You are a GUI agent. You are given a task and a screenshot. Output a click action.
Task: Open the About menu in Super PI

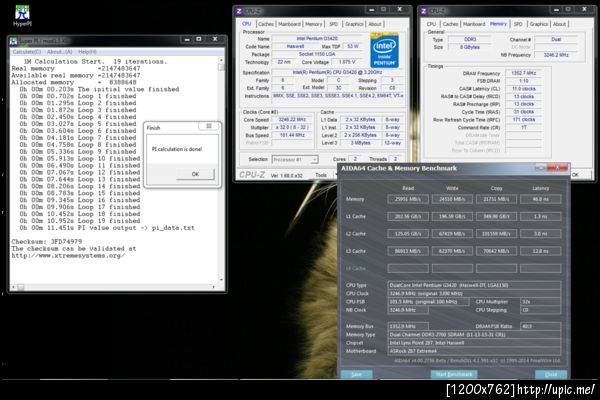coord(58,49)
